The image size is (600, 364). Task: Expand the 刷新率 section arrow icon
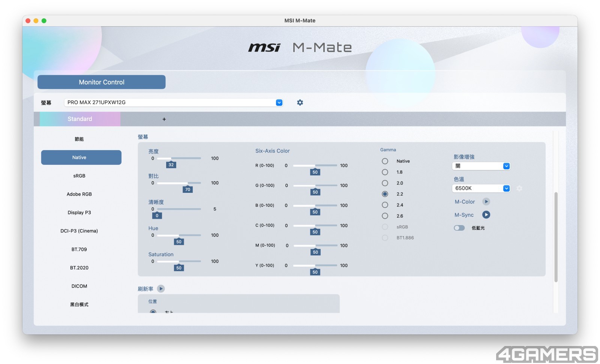coord(161,288)
